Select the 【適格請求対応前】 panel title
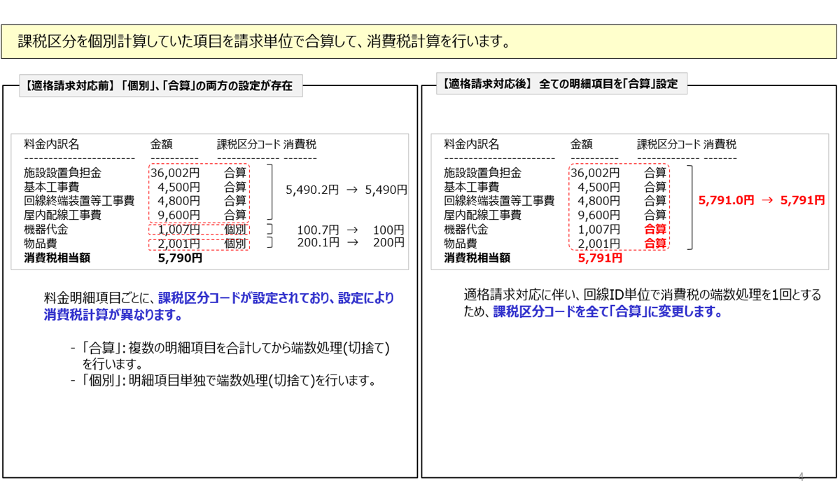 pyautogui.click(x=158, y=86)
